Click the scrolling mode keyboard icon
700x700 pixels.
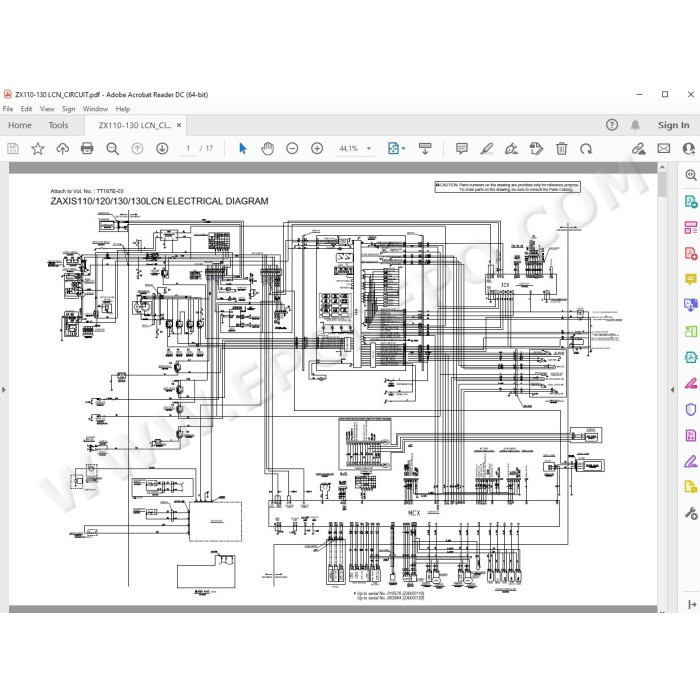[425, 148]
